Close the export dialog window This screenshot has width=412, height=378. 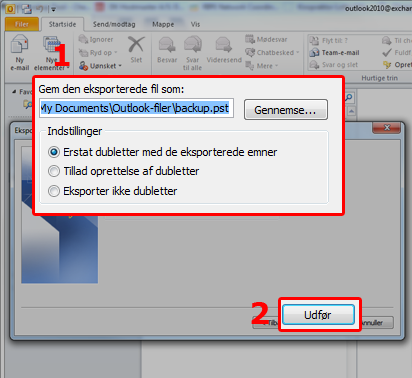pyautogui.click(x=387, y=127)
